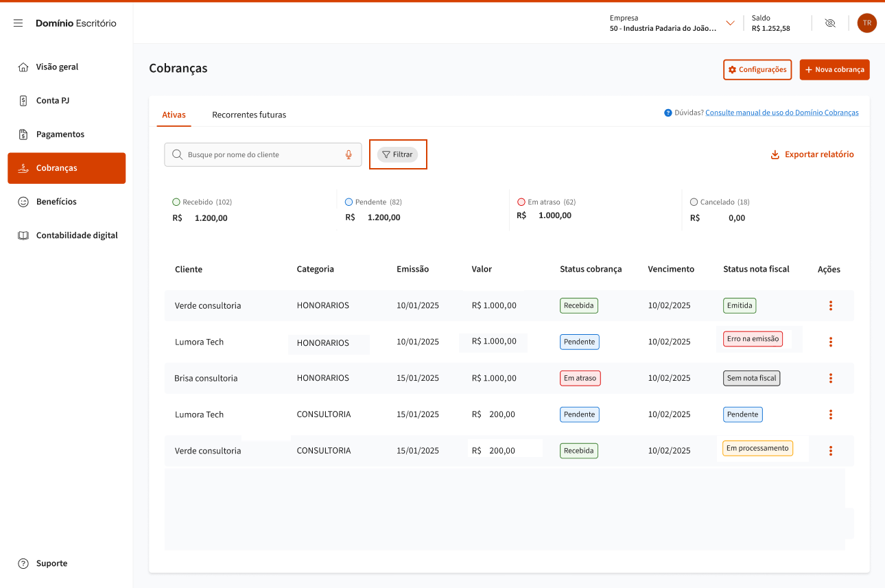885x588 pixels.
Task: Select the Recebido status filter circle
Action: [x=176, y=202]
